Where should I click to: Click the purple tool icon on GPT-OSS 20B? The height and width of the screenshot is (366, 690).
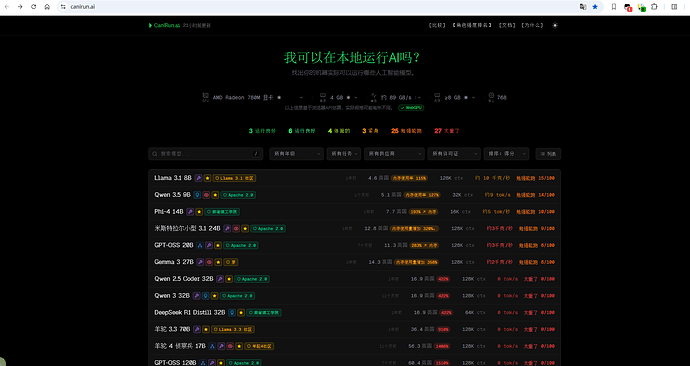point(209,245)
